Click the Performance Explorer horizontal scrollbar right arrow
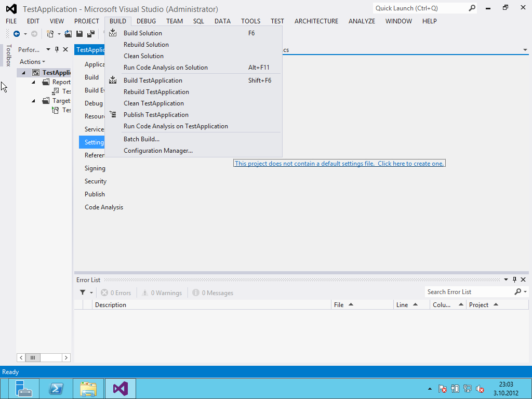532x399 pixels. pos(66,357)
